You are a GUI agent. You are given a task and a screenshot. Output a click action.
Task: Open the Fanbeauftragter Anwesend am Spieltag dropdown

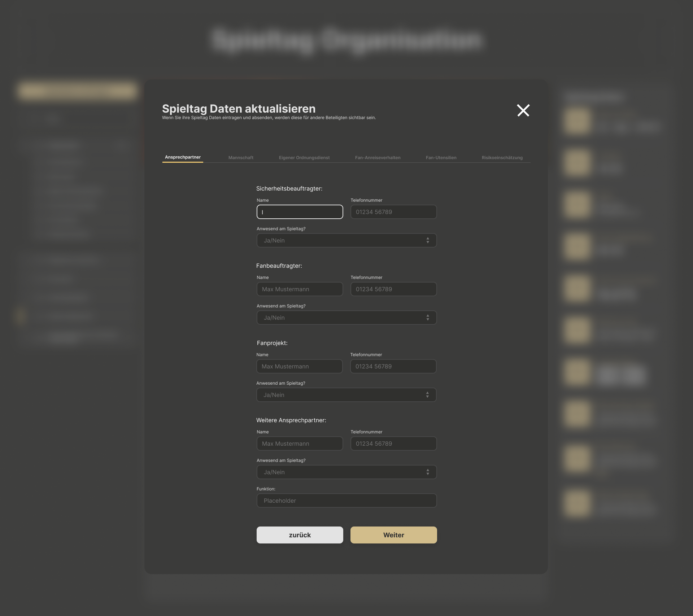[346, 318]
